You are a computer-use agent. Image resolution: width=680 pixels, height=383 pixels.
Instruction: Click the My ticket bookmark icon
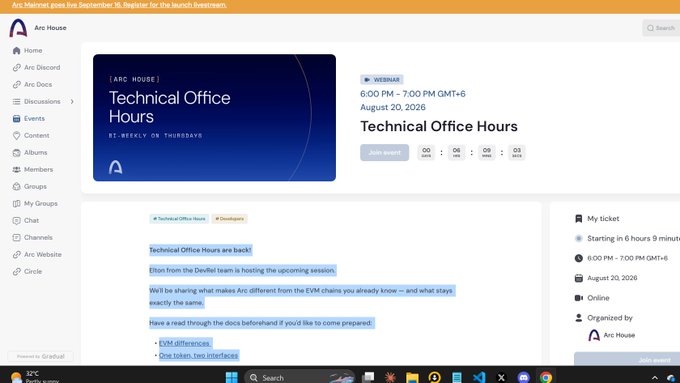[579, 219]
